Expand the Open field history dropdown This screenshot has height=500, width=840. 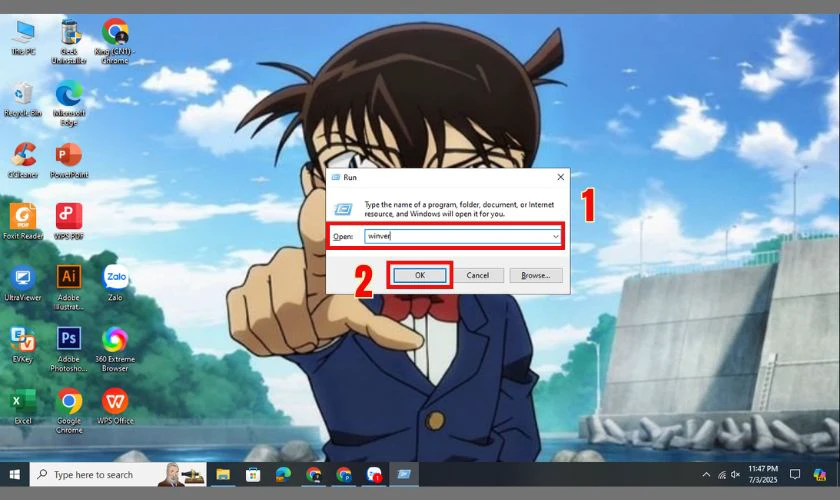tap(556, 236)
